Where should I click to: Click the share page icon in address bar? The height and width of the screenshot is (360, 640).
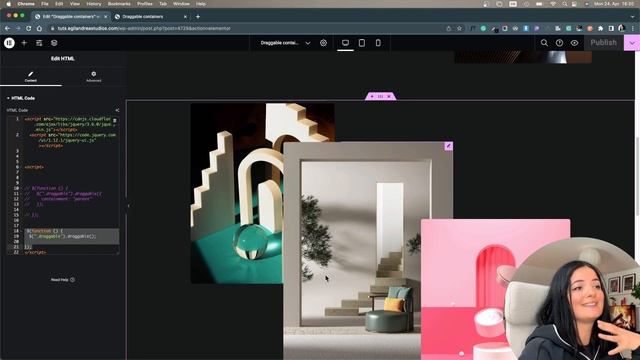coord(449,29)
